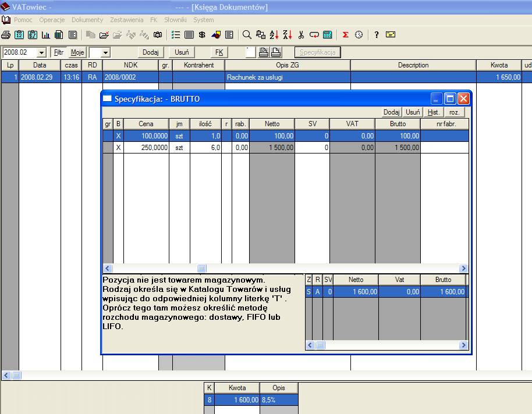532x414 pixels.
Task: Click the printer icon in the main toolbar
Action: click(6, 35)
